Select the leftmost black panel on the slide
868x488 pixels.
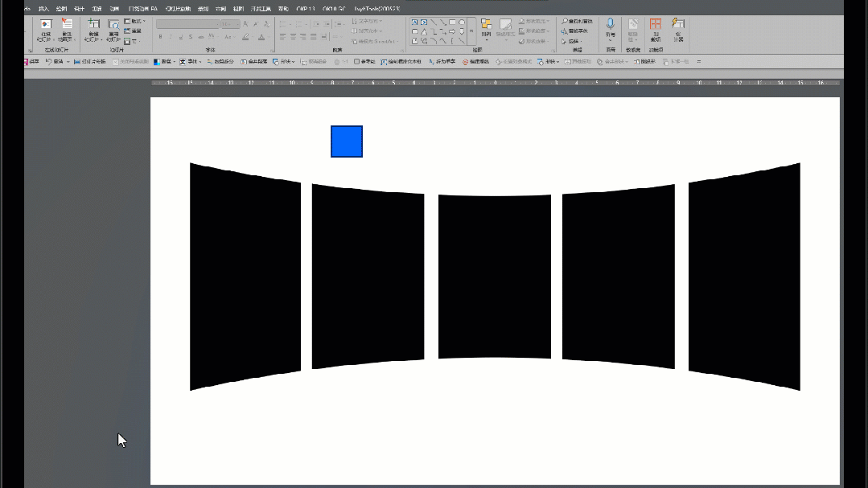click(x=245, y=277)
